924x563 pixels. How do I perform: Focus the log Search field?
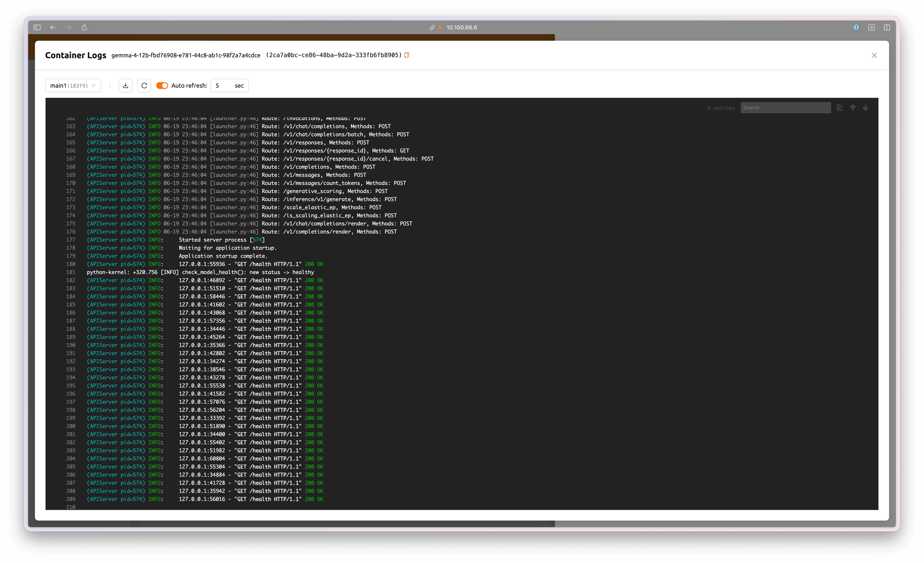(x=785, y=108)
